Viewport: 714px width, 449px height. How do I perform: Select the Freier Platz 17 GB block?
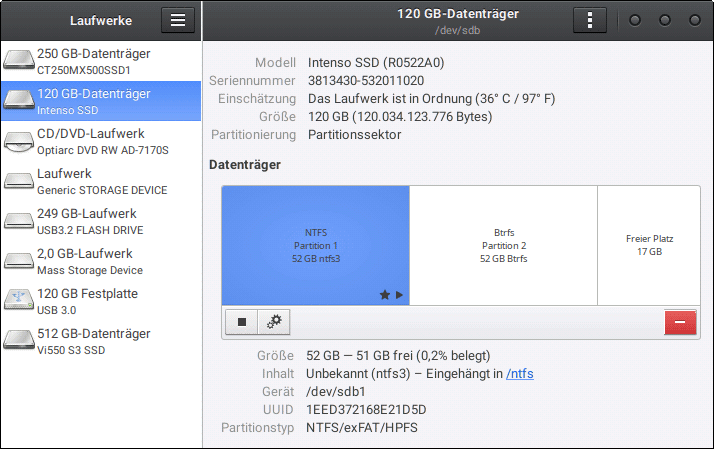tap(649, 245)
